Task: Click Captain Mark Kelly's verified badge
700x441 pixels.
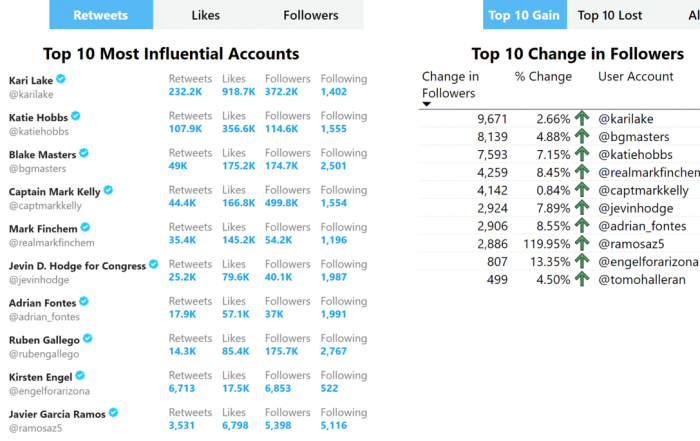Action: tap(108, 190)
